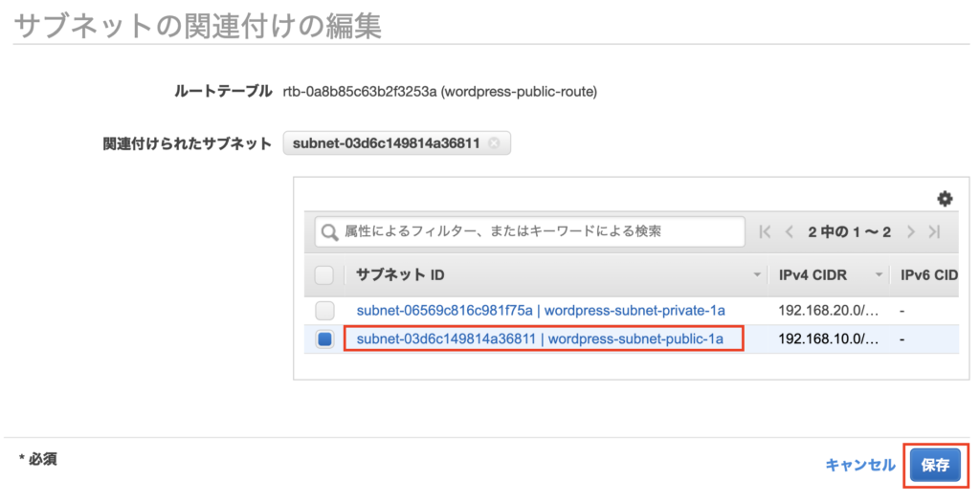Open table settings gear icon
This screenshot has height=502, width=980.
[x=945, y=199]
